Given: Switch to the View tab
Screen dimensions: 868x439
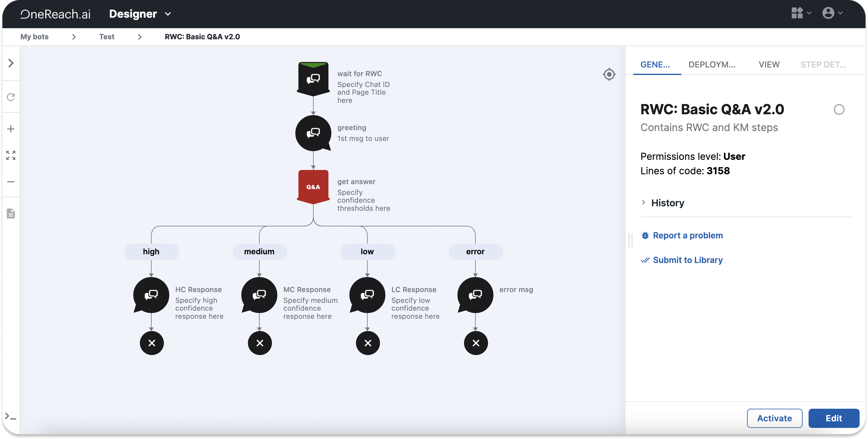Looking at the screenshot, I should pyautogui.click(x=769, y=64).
